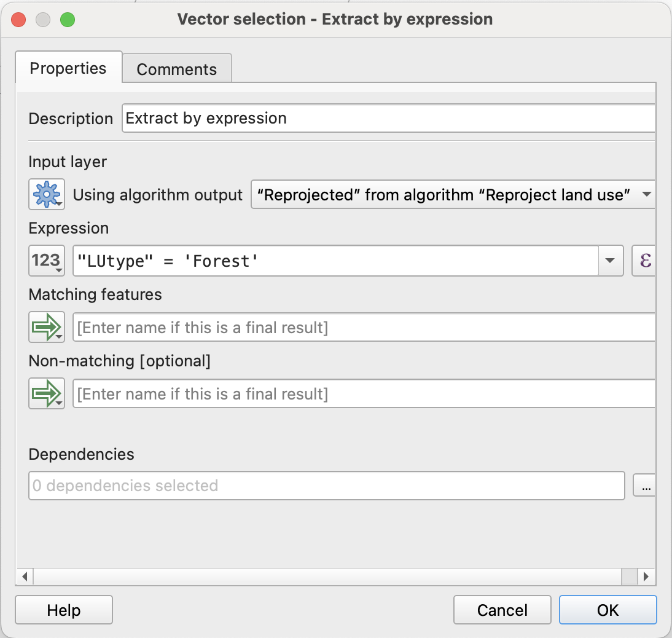Click the Input layer algorithm output gear icon
The height and width of the screenshot is (638, 672).
[46, 195]
